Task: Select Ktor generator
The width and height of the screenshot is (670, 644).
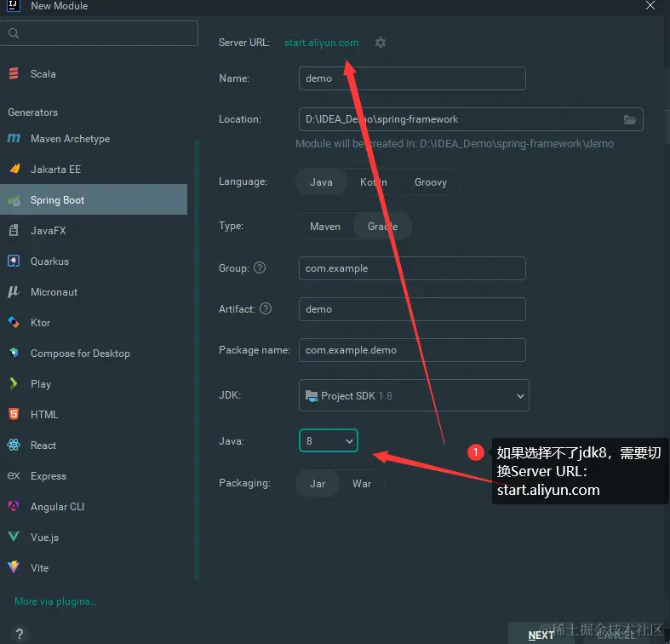Action: coord(94,323)
